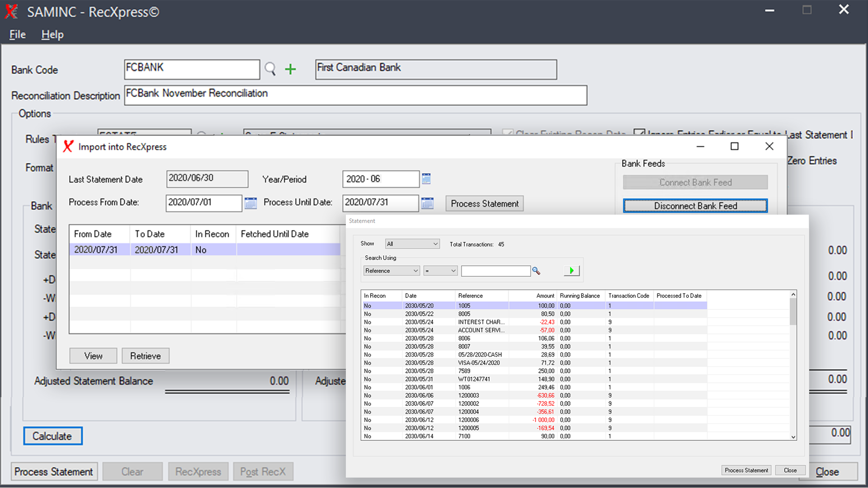Screen dimensions: 868x488
Task: Click the RecXpress logo icon in Import dialog
Action: click(68, 146)
